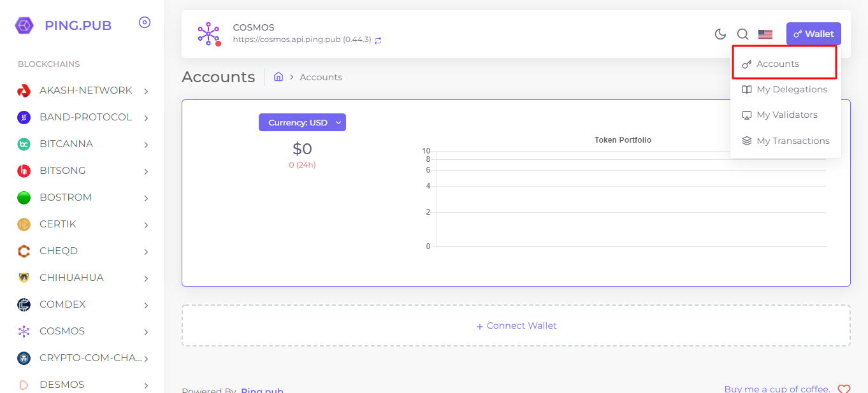Open the Currency: USD dropdown
The width and height of the screenshot is (868, 393).
pos(302,122)
